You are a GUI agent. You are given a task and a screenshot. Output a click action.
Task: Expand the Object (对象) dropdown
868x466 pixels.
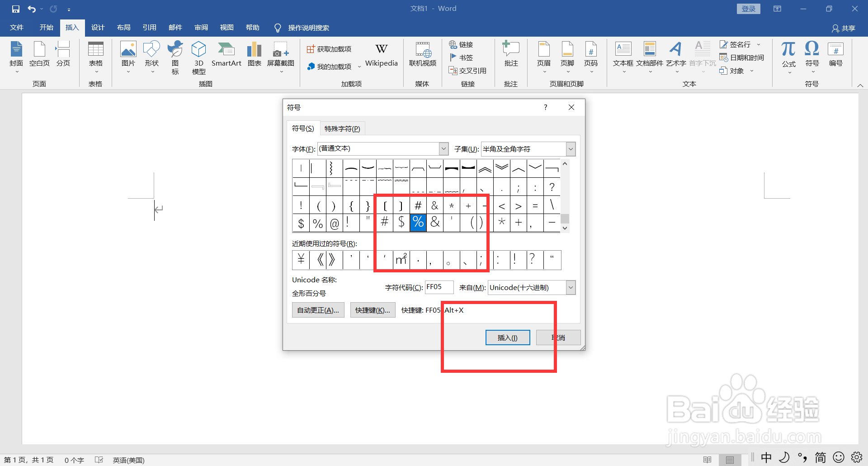[x=752, y=71]
